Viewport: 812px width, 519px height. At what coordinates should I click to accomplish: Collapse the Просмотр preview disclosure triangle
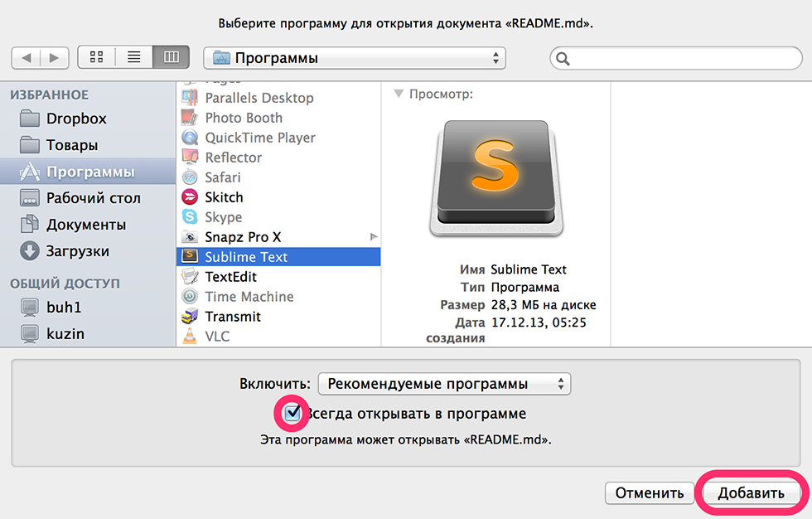click(399, 94)
